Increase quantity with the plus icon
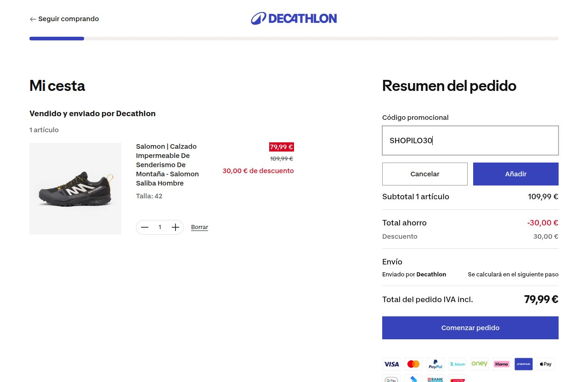 coord(175,227)
